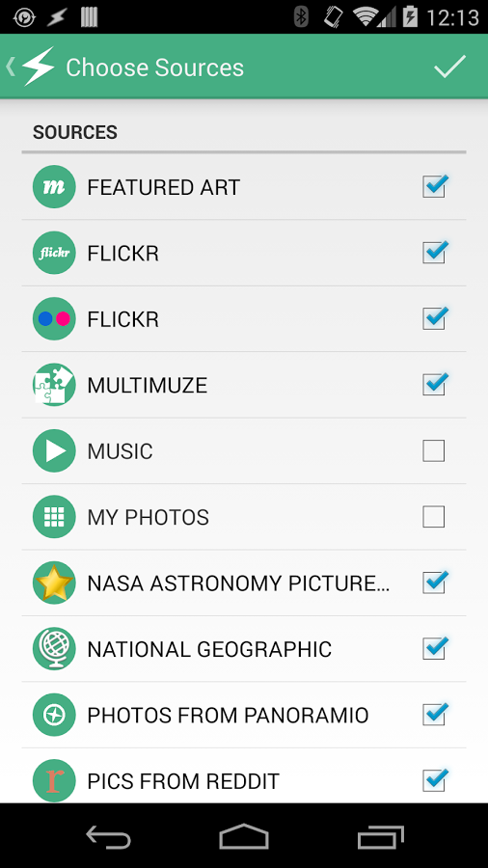This screenshot has width=488, height=868.
Task: Enable the My Photos checkbox
Action: (x=433, y=517)
